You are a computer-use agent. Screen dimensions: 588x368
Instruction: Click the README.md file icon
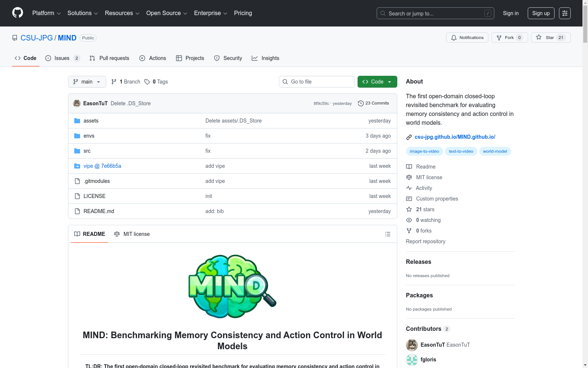click(x=77, y=211)
